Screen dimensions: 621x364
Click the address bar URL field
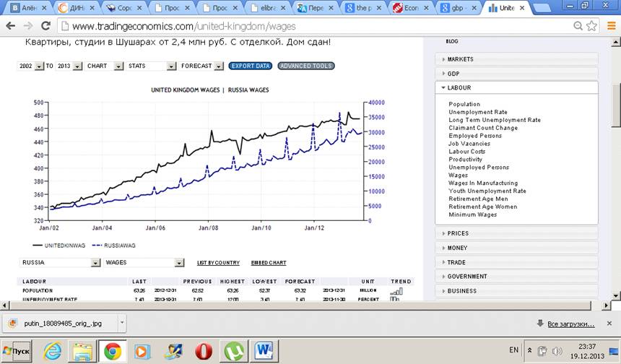pyautogui.click(x=310, y=26)
